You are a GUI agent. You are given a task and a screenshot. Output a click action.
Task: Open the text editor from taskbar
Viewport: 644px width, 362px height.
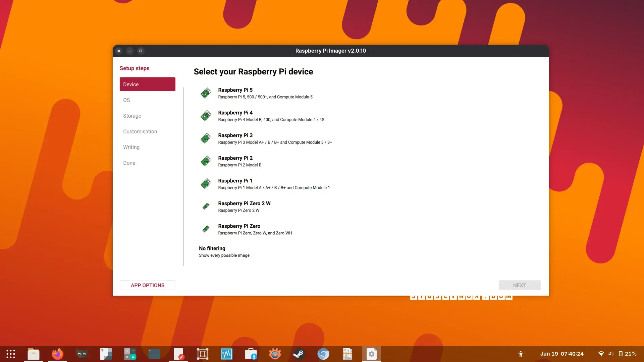178,354
